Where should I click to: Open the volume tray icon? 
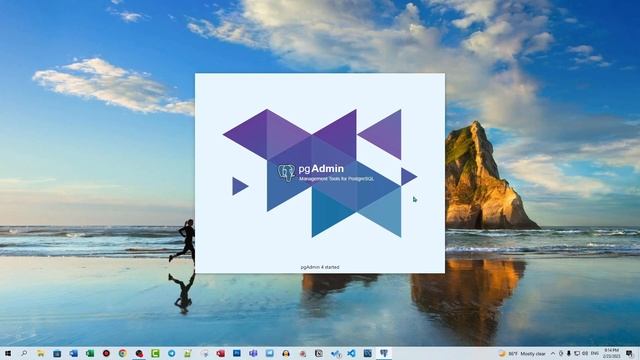(x=585, y=353)
